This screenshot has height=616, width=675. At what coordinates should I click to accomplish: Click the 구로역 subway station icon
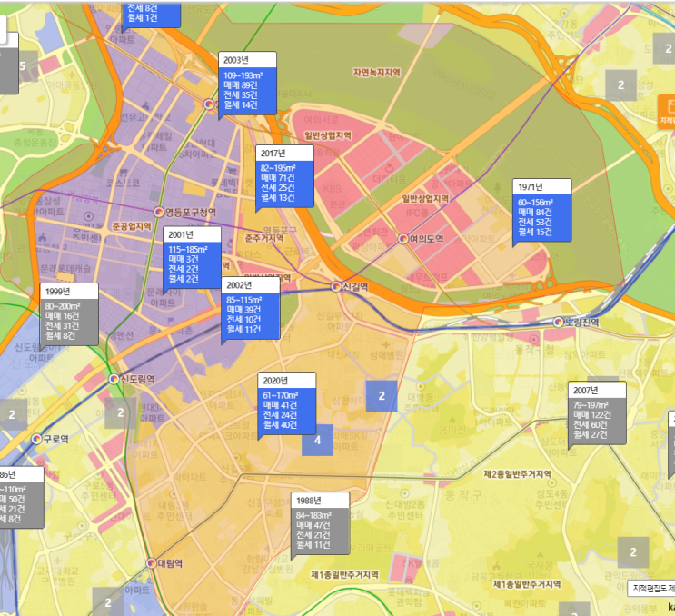click(x=36, y=439)
